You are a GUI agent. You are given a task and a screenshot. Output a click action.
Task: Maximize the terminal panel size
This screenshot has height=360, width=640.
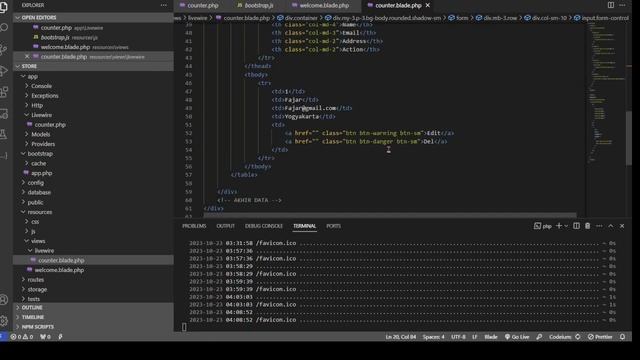(611, 226)
